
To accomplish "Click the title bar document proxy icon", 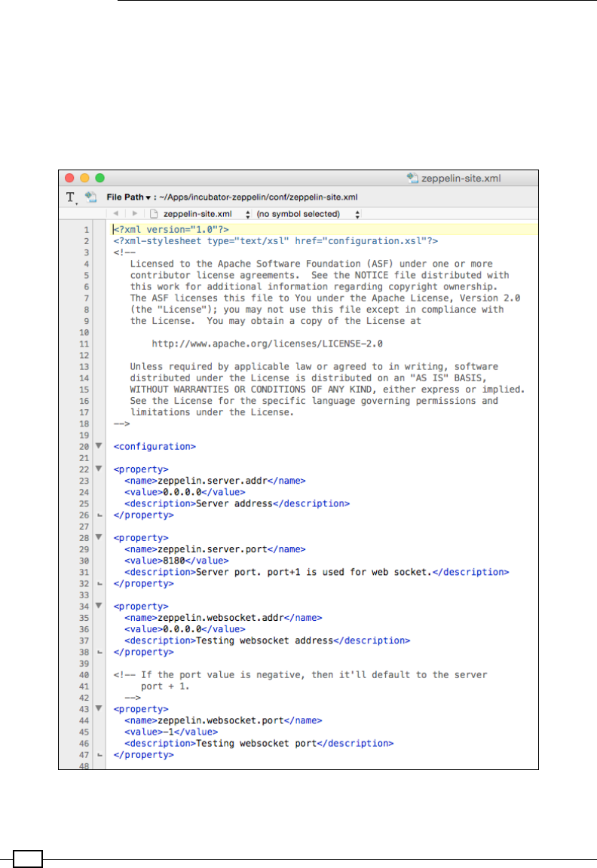I will 412,178.
